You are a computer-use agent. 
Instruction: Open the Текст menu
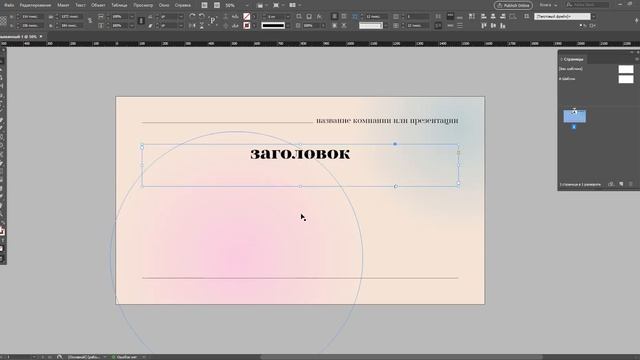[80, 5]
